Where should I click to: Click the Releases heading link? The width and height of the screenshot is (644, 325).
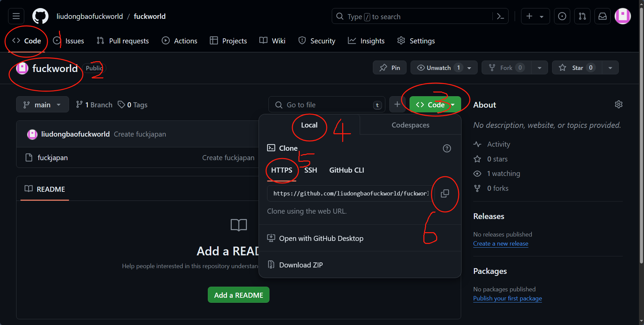click(x=489, y=216)
